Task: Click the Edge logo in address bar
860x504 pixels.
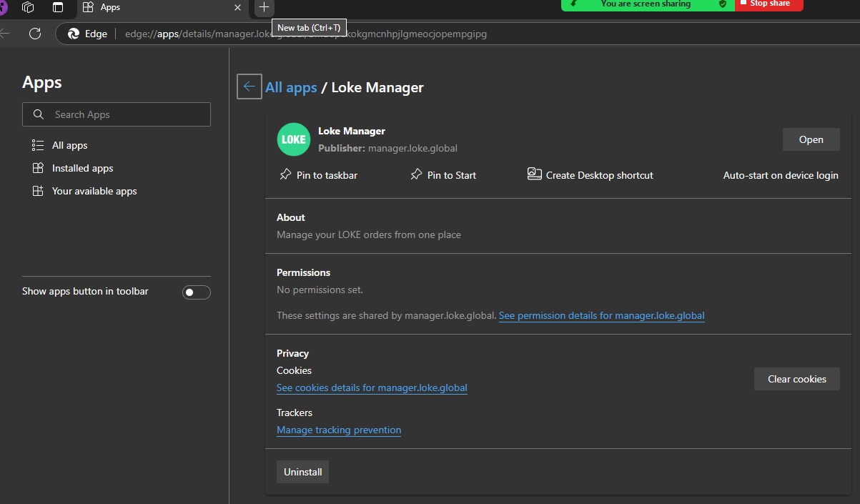Action: point(73,34)
